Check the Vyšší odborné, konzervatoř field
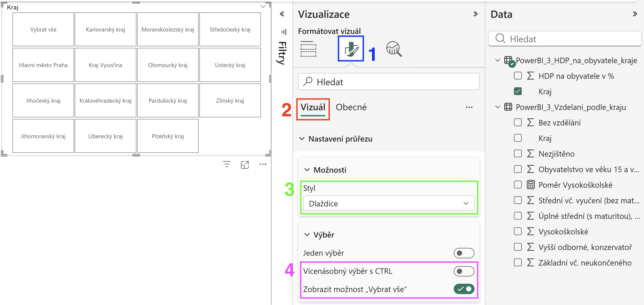644x305 pixels. click(518, 247)
